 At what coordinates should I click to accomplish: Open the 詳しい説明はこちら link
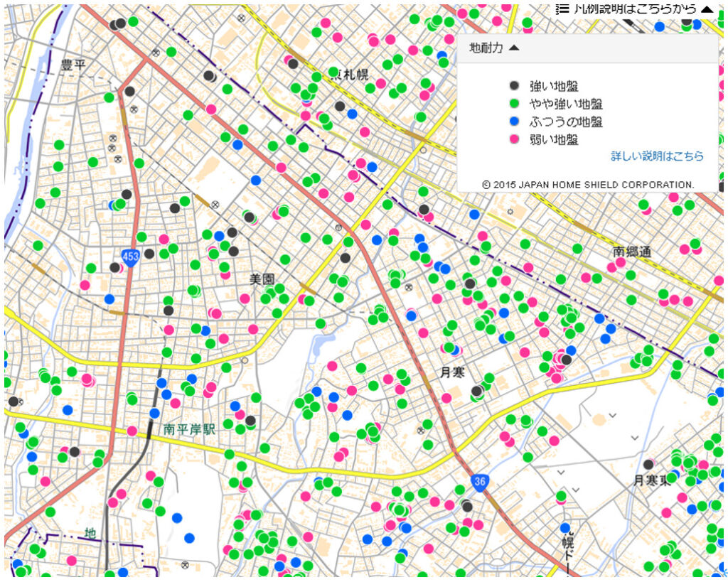pos(657,156)
